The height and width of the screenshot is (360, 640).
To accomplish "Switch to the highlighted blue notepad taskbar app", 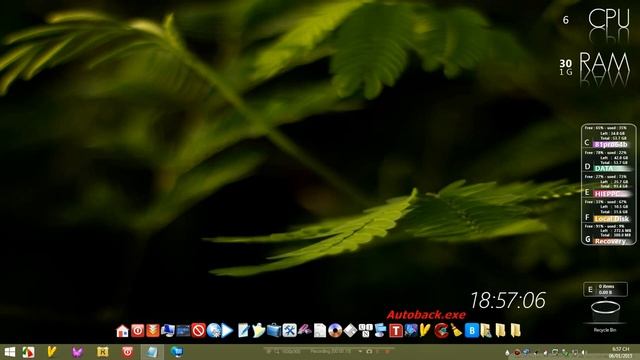I will click(x=152, y=352).
